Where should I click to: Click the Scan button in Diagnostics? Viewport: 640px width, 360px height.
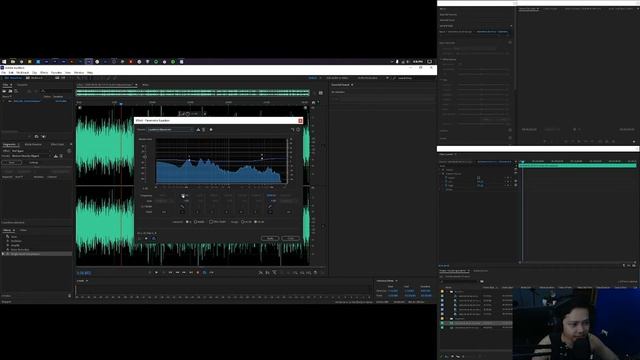coord(11,162)
